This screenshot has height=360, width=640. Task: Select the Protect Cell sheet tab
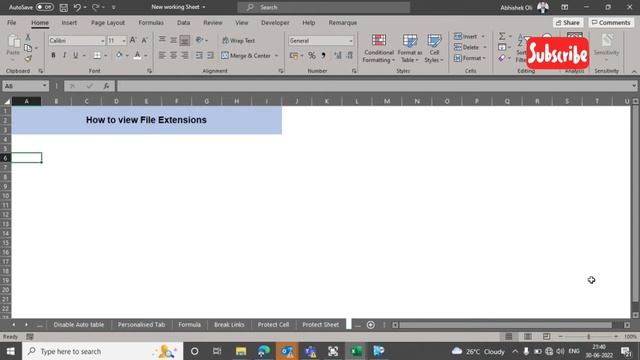click(x=273, y=324)
